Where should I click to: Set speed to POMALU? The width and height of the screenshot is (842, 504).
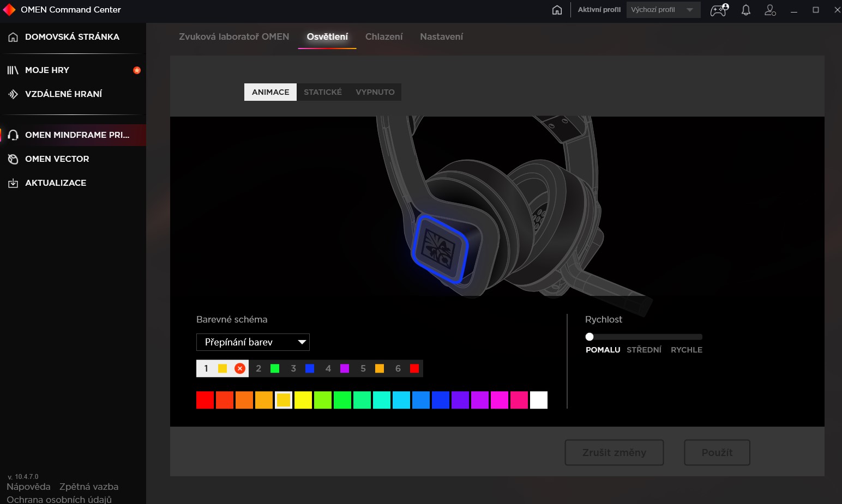(603, 350)
